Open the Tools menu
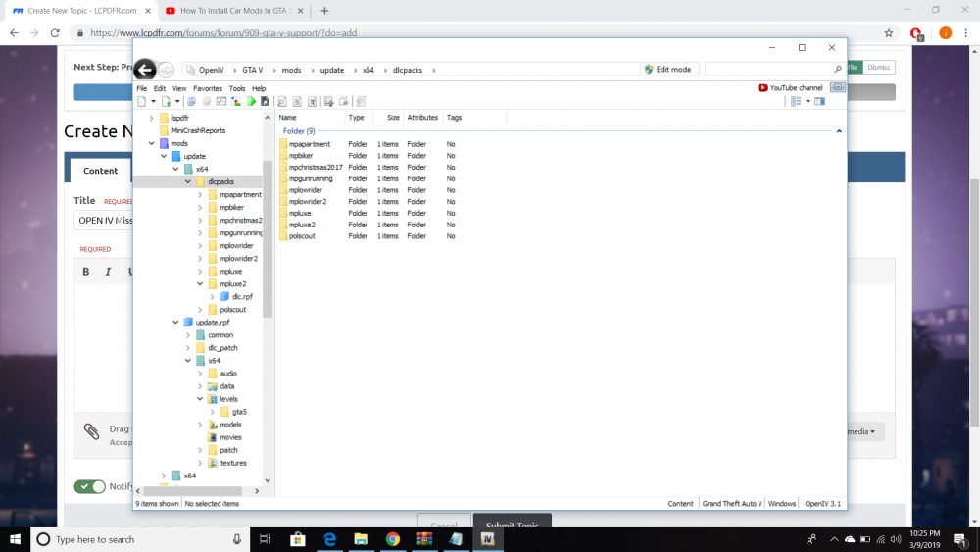The height and width of the screenshot is (552, 980). click(x=237, y=88)
